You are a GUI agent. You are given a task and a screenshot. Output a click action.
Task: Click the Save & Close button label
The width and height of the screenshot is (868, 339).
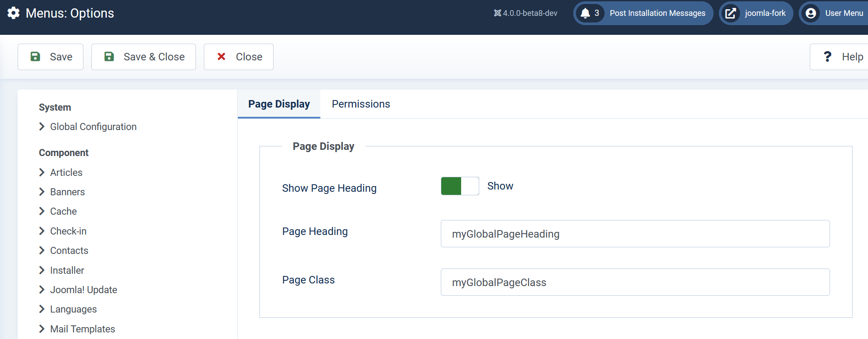click(x=154, y=57)
